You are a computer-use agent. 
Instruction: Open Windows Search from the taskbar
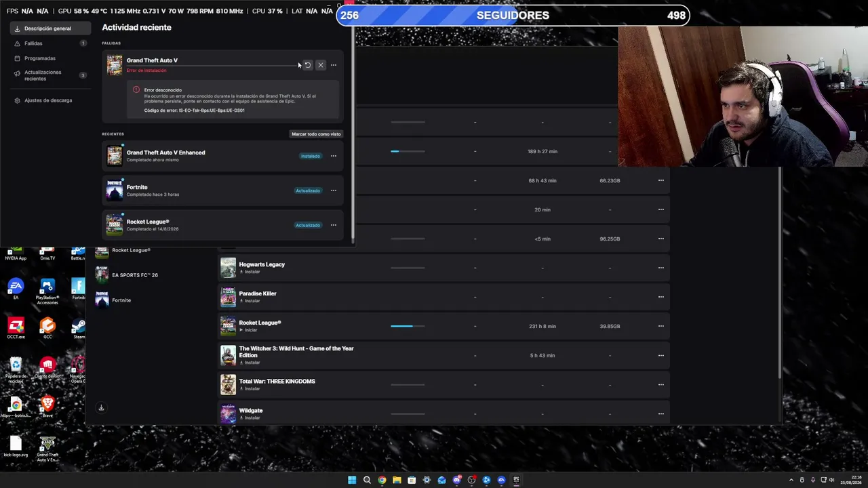click(367, 480)
